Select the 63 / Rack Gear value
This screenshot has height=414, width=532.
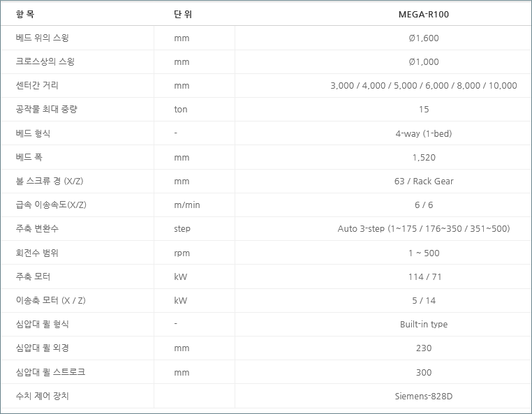(x=423, y=181)
